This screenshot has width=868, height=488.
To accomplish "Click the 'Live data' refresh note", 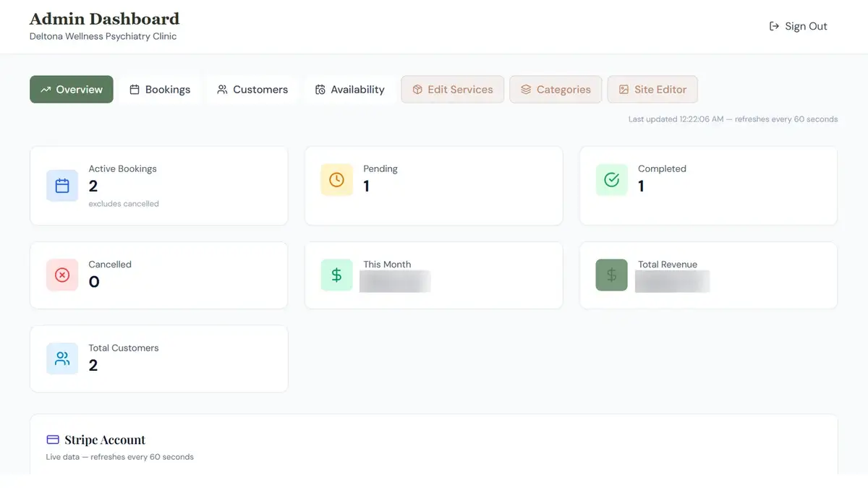I will [x=120, y=457].
